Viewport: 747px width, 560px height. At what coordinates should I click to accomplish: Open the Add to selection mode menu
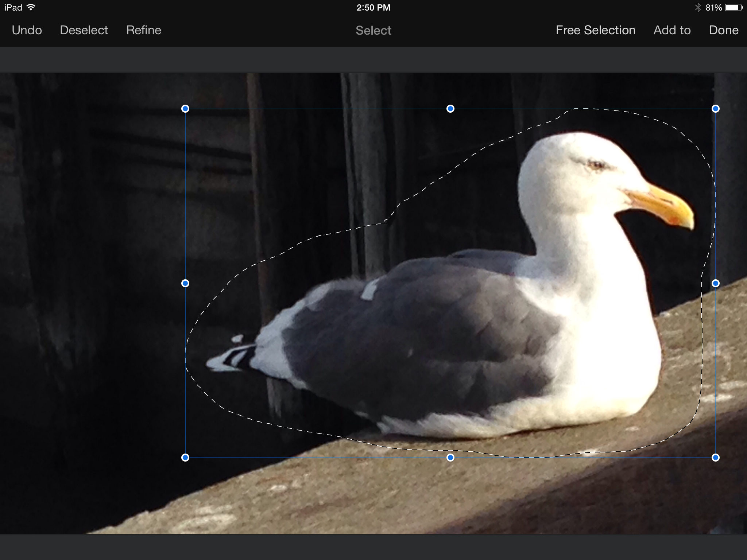(672, 30)
